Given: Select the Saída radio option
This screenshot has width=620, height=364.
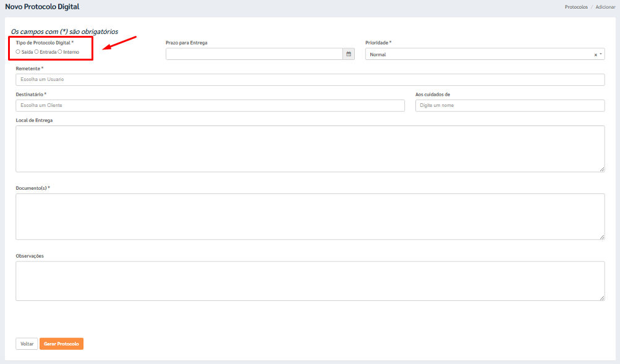Looking at the screenshot, I should click(18, 52).
